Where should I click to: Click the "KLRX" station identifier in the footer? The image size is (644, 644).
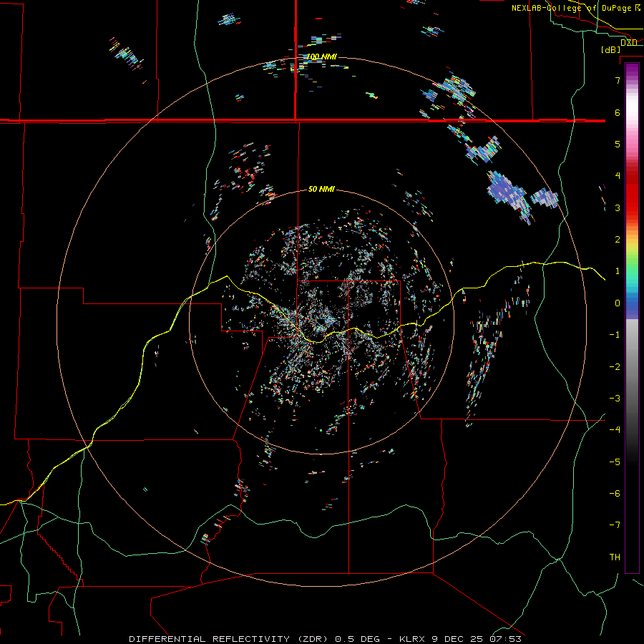pyautogui.click(x=411, y=639)
